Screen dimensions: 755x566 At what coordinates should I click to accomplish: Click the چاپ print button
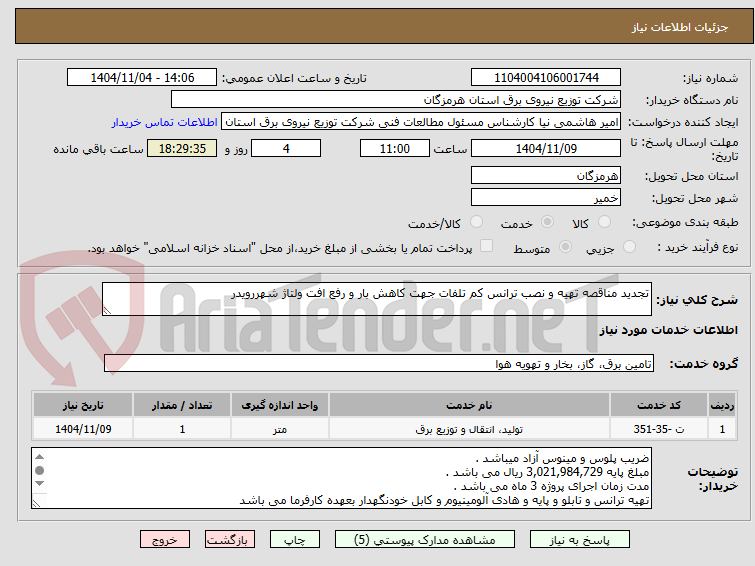pyautogui.click(x=295, y=540)
